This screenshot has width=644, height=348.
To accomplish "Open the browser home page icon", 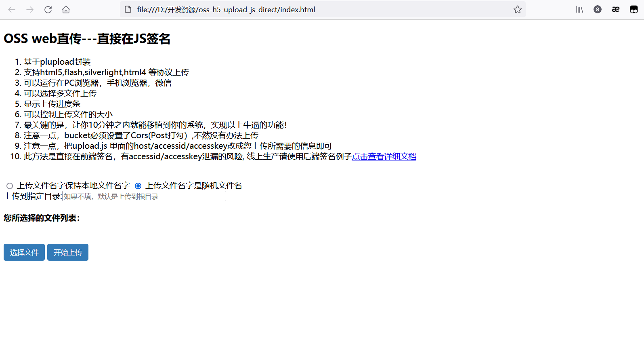I will [x=66, y=10].
